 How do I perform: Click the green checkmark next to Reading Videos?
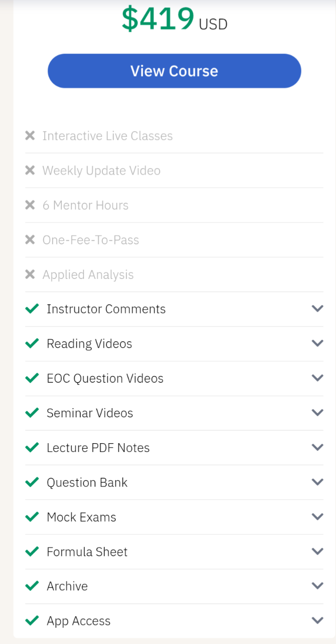(32, 343)
